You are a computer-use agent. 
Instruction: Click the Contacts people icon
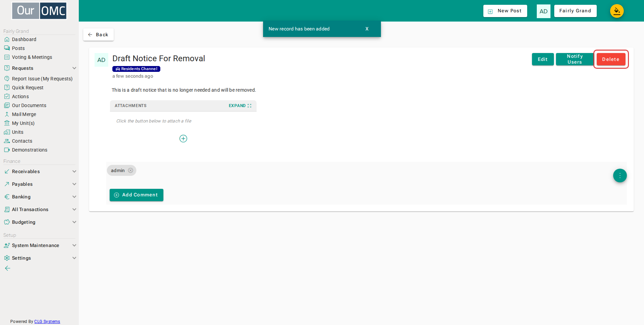click(x=7, y=141)
